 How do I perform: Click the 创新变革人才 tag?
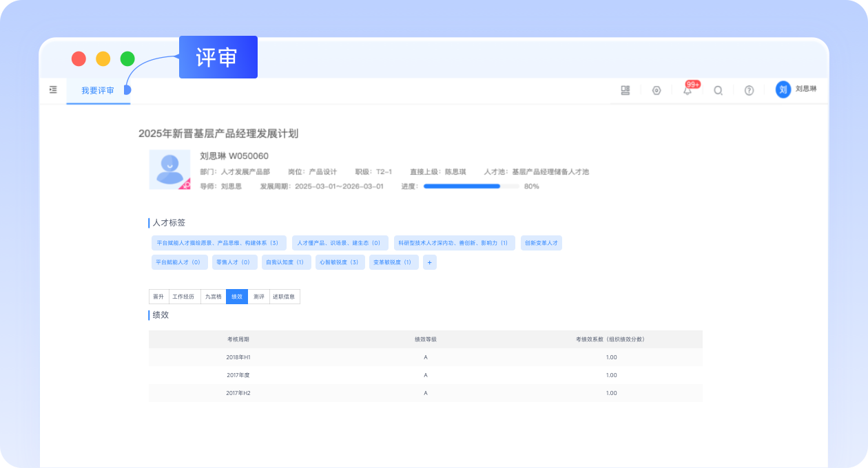coord(541,243)
